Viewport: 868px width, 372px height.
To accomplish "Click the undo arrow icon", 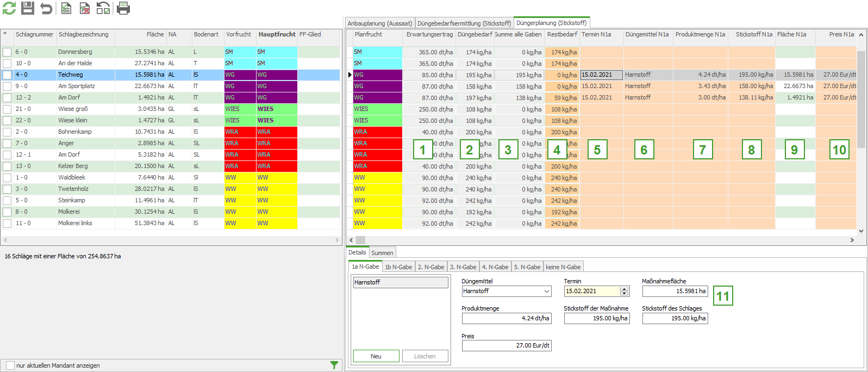I will point(47,8).
